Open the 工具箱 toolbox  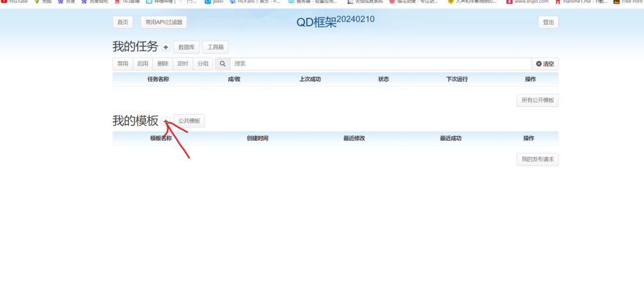coord(216,47)
